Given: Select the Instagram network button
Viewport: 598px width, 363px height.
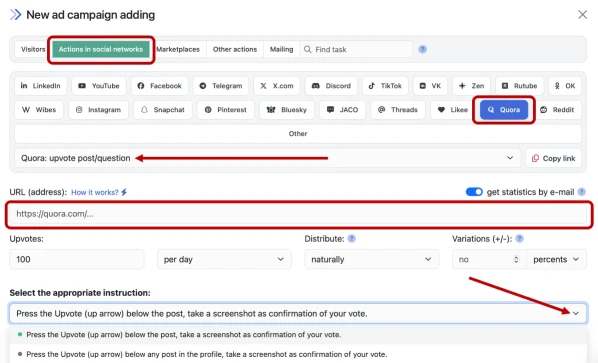Looking at the screenshot, I should click(x=98, y=110).
